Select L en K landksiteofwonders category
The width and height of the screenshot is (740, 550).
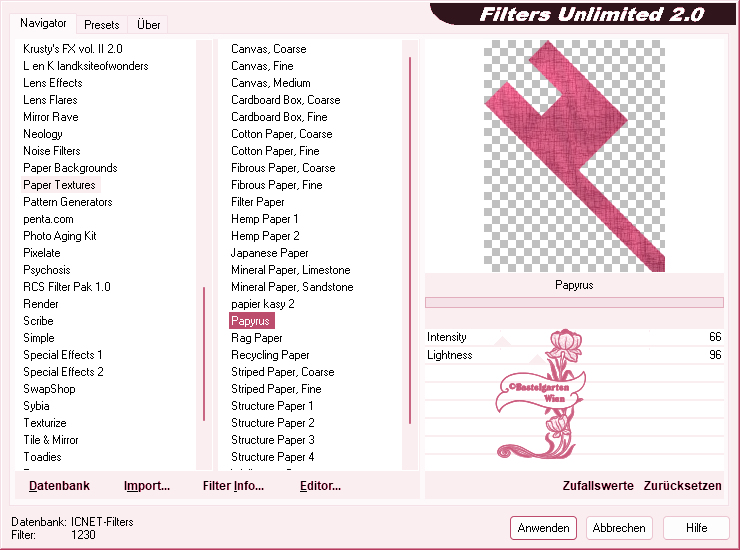point(85,66)
